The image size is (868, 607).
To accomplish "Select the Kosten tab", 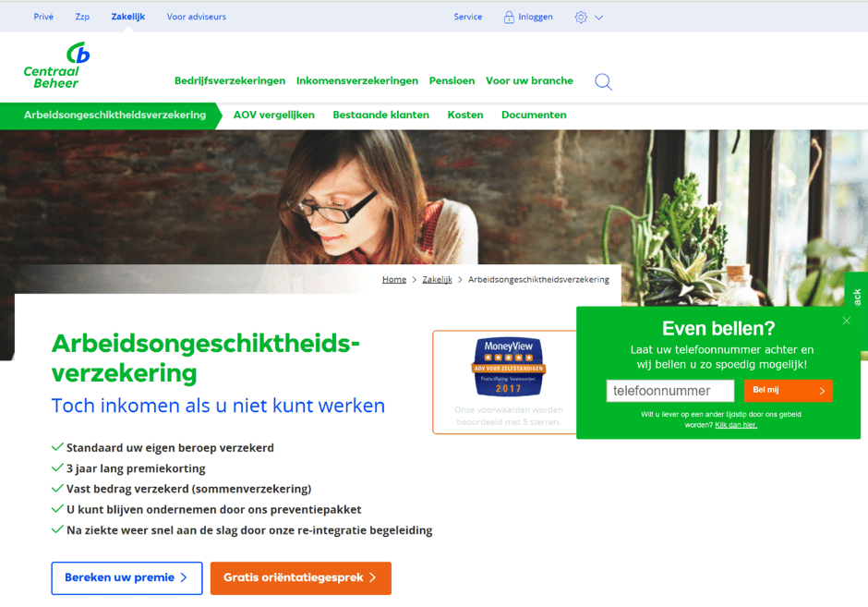I will click(x=465, y=115).
